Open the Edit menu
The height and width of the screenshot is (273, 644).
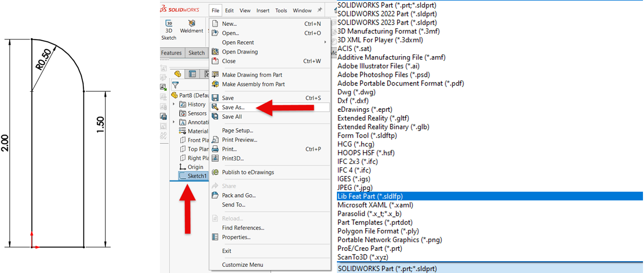(x=229, y=10)
